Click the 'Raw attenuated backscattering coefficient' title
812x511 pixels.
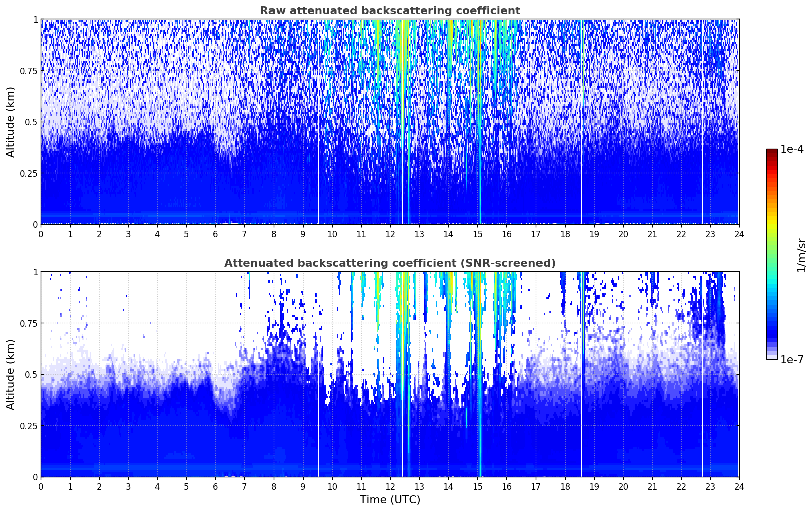tap(390, 11)
